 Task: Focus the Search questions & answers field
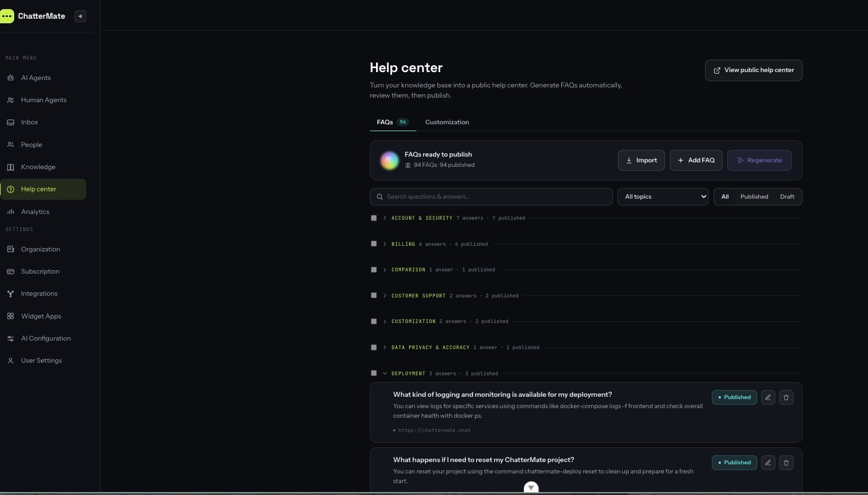click(x=491, y=196)
